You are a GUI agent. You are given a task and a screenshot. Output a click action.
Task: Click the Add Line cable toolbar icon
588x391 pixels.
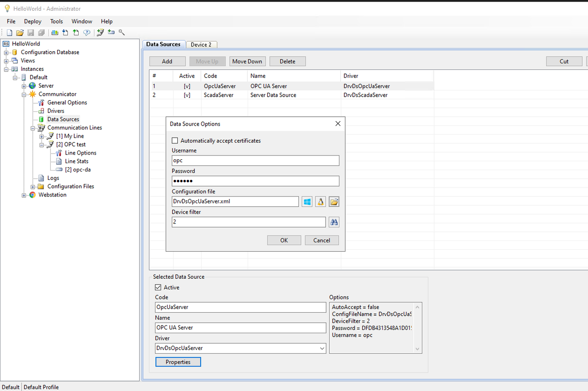(100, 33)
